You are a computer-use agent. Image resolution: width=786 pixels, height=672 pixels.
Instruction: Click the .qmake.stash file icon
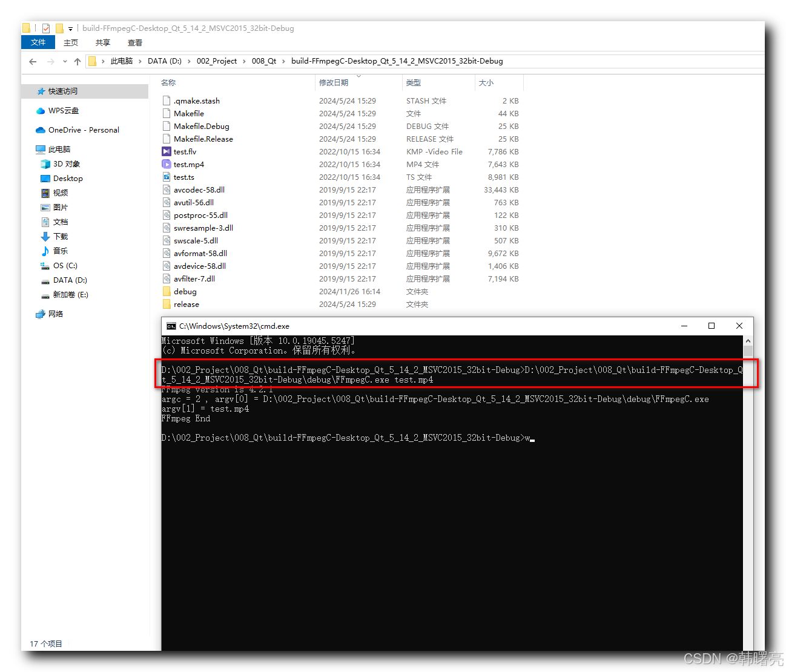coord(167,100)
